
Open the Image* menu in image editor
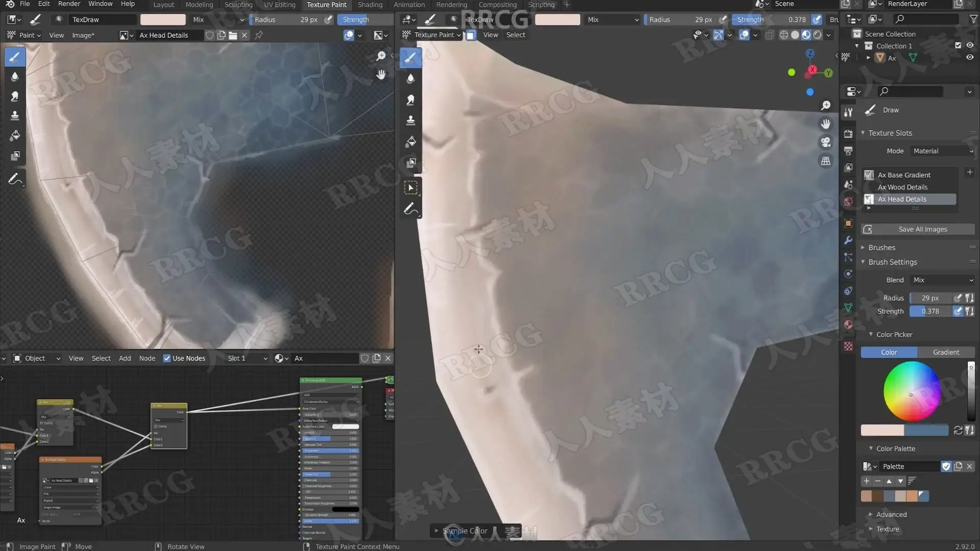pos(83,35)
